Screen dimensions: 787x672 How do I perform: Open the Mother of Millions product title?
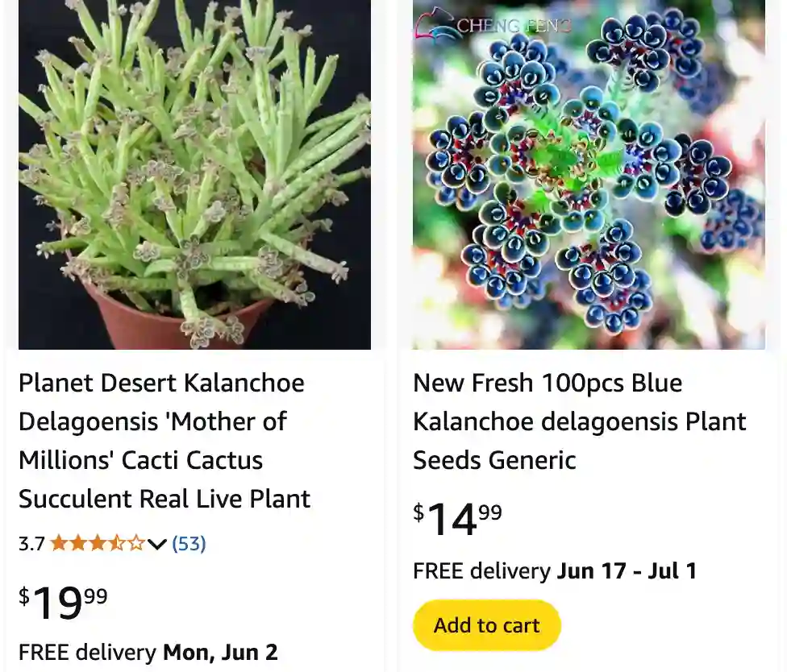coord(164,441)
